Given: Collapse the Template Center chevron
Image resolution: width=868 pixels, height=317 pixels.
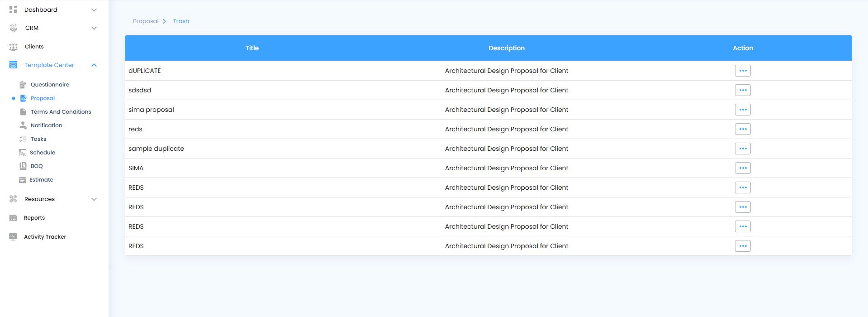Looking at the screenshot, I should [x=94, y=65].
